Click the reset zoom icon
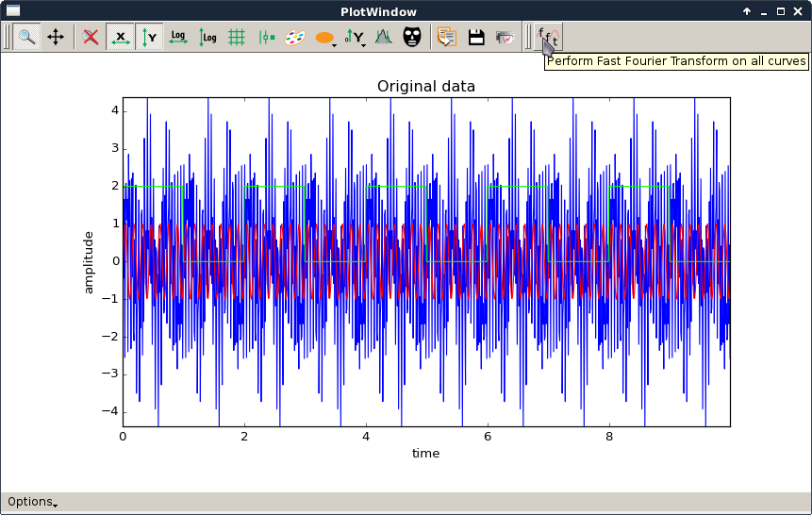The width and height of the screenshot is (812, 515). click(91, 37)
